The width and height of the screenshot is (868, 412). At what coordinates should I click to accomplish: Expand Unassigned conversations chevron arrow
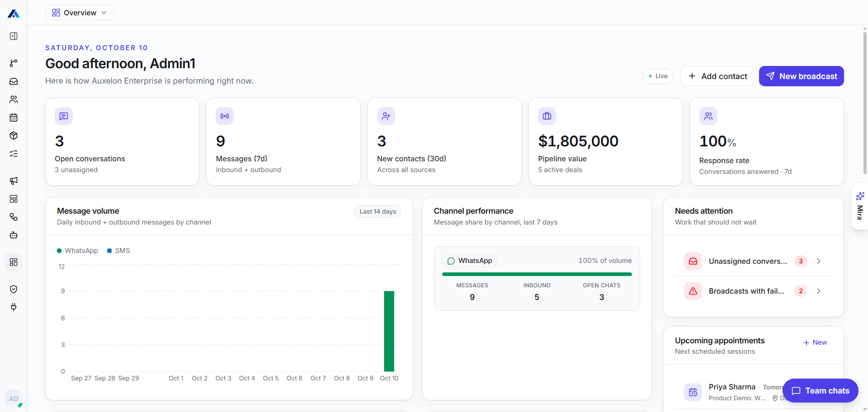[x=818, y=261]
